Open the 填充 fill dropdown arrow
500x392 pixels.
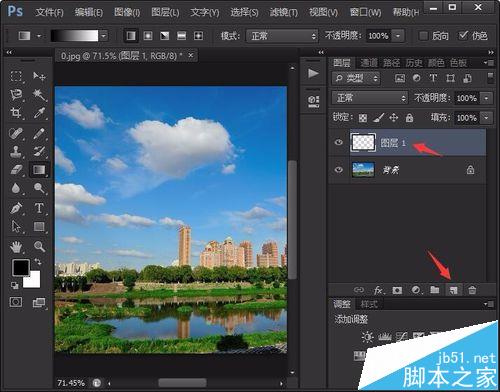486,118
